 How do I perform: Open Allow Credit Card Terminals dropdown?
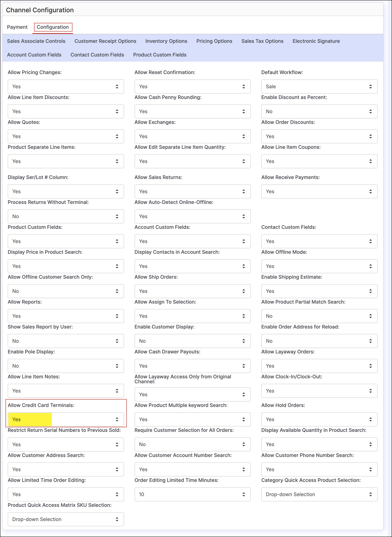66,419
